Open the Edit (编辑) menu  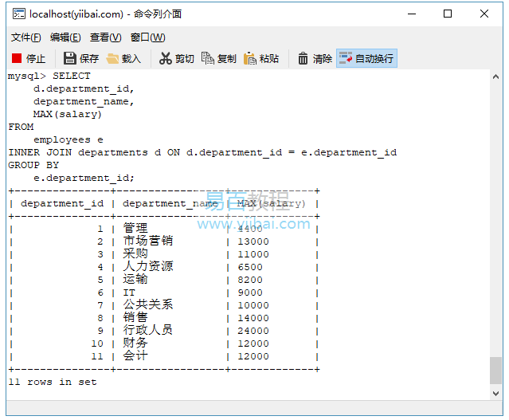coord(65,37)
